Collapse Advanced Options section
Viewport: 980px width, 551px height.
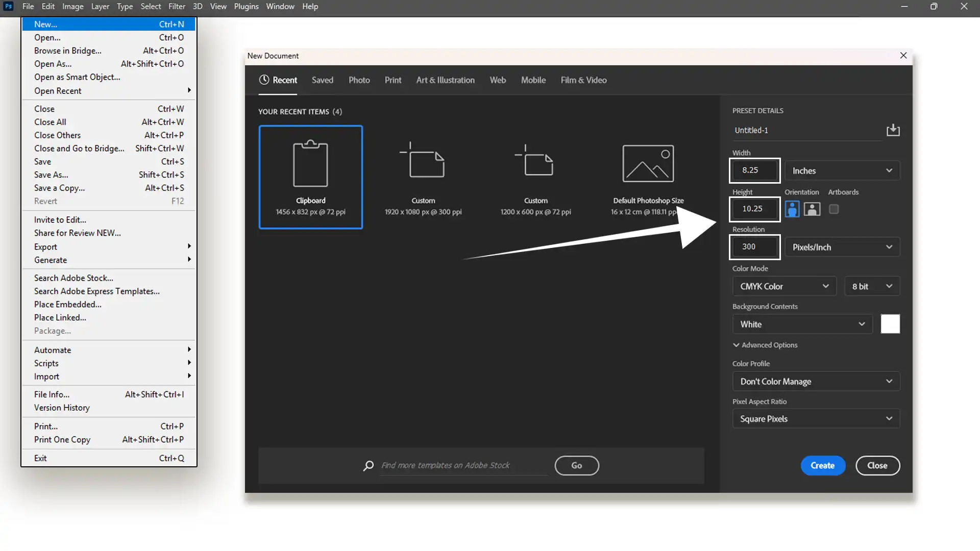[x=765, y=345]
